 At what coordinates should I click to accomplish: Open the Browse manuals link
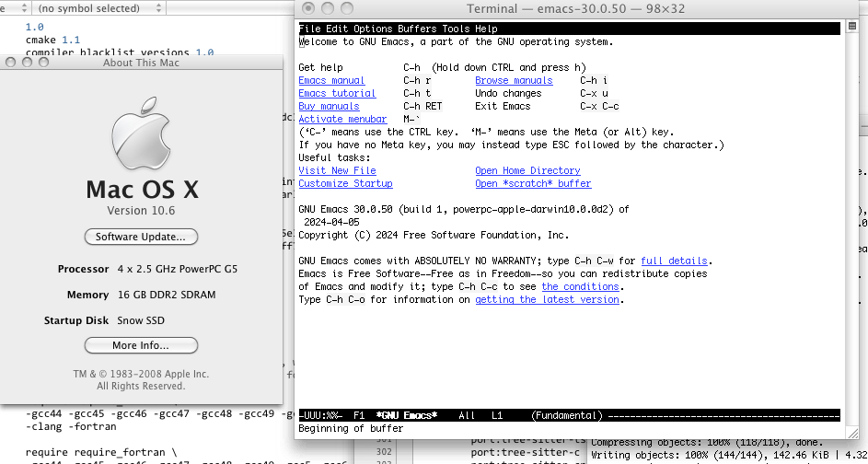pyautogui.click(x=514, y=80)
